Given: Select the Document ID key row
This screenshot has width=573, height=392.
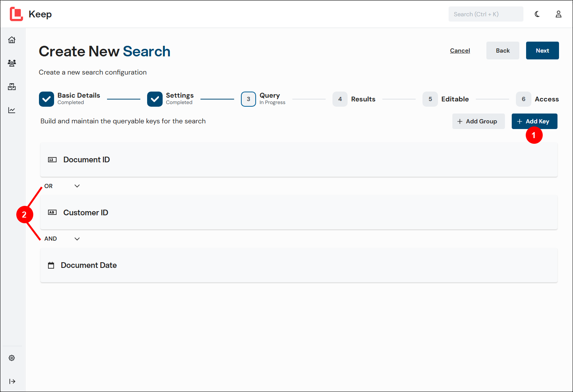Looking at the screenshot, I should [299, 160].
